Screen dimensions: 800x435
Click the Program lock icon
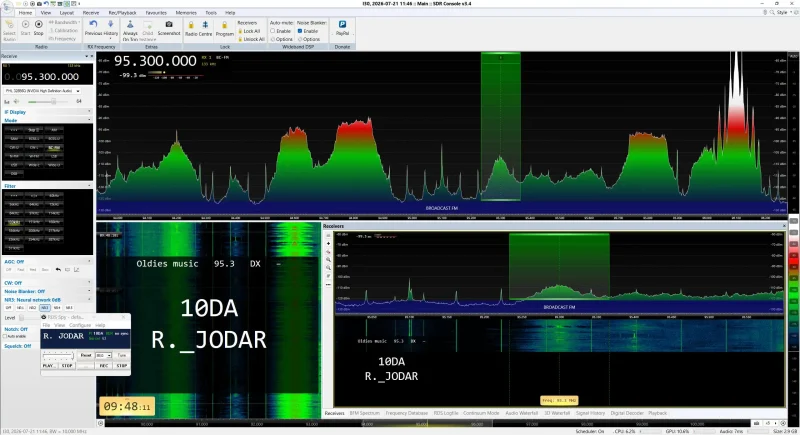tap(224, 24)
